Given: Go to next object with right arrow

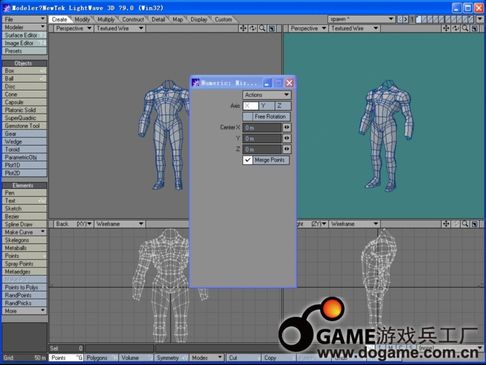Looking at the screenshot, I should [x=406, y=19].
